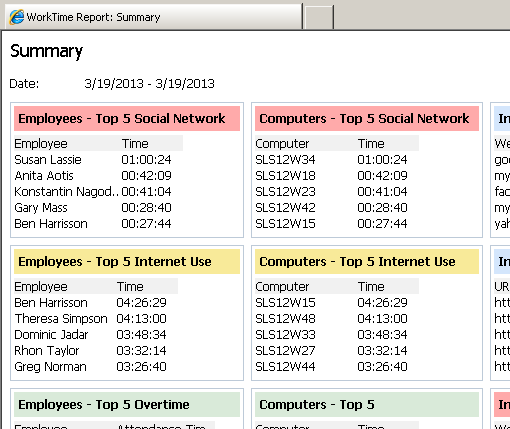This screenshot has height=429, width=510.
Task: Click computer SLS12W34 in social network table
Action: (x=285, y=160)
